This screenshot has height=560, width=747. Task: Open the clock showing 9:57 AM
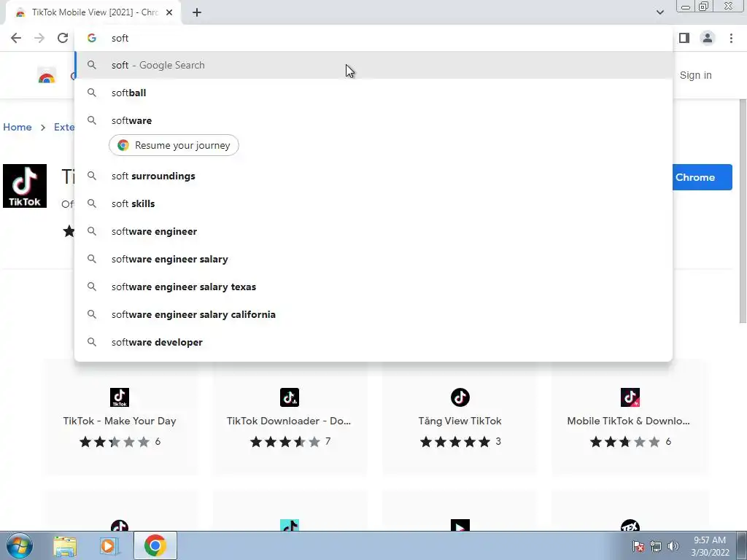[710, 546]
